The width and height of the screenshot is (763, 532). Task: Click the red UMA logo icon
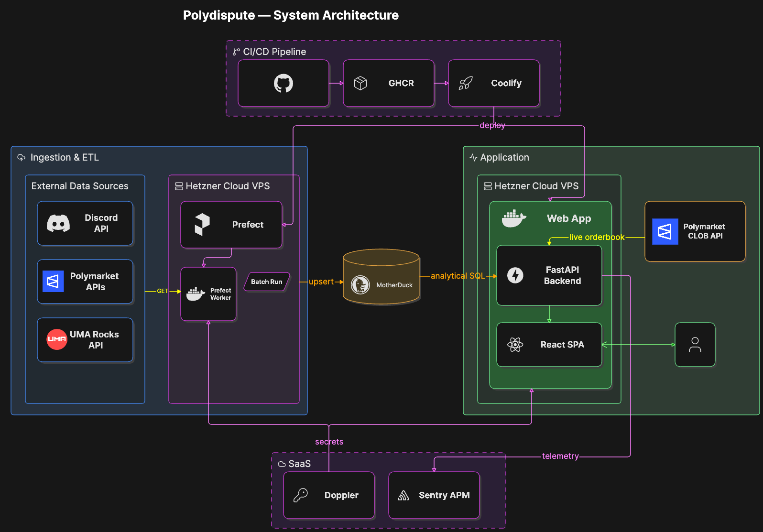57,339
